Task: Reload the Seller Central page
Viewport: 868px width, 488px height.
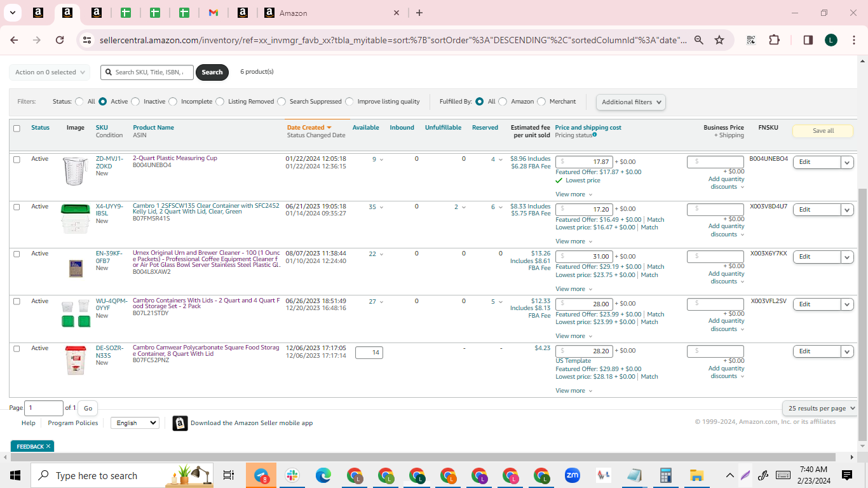Action: tap(60, 40)
